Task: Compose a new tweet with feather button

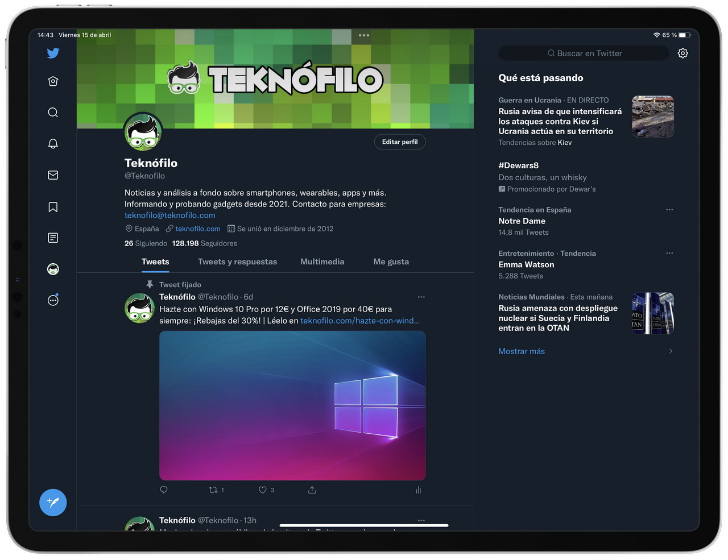Action: coord(53,503)
